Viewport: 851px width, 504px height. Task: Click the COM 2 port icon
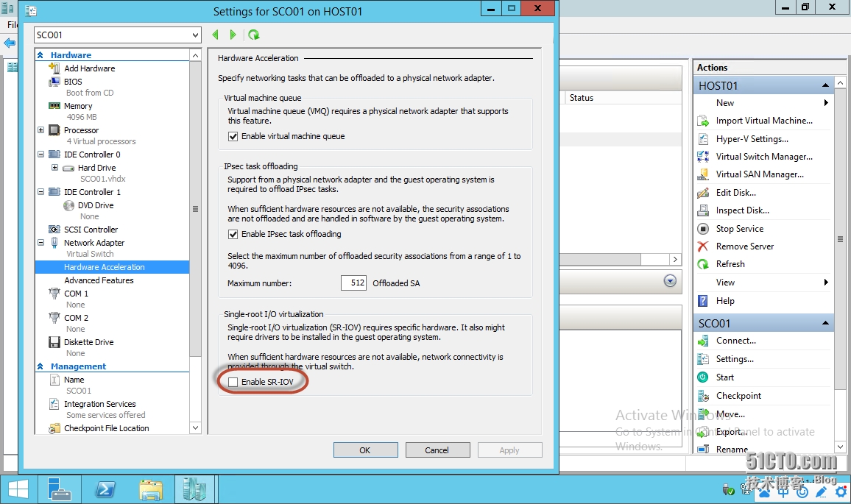click(x=54, y=318)
